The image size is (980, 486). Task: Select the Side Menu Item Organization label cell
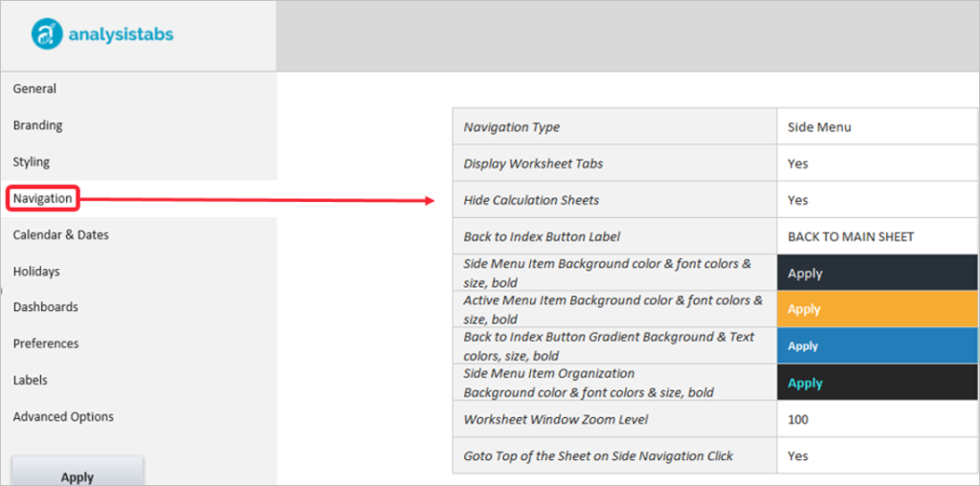615,383
